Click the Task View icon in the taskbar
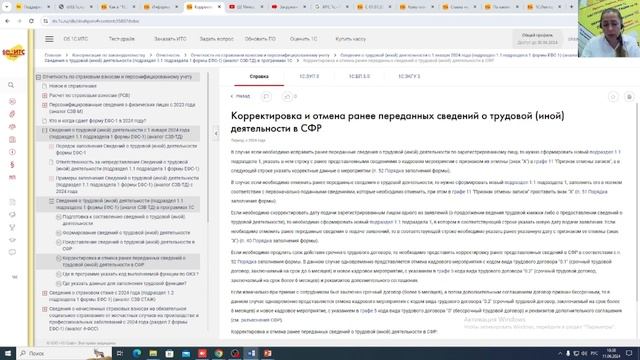The width and height of the screenshot is (640, 360). (120, 353)
